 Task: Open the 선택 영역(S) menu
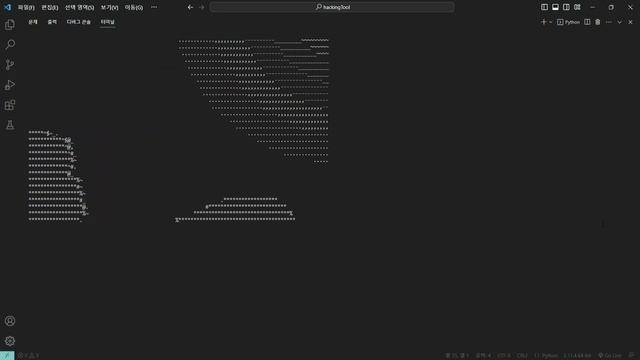click(80, 7)
